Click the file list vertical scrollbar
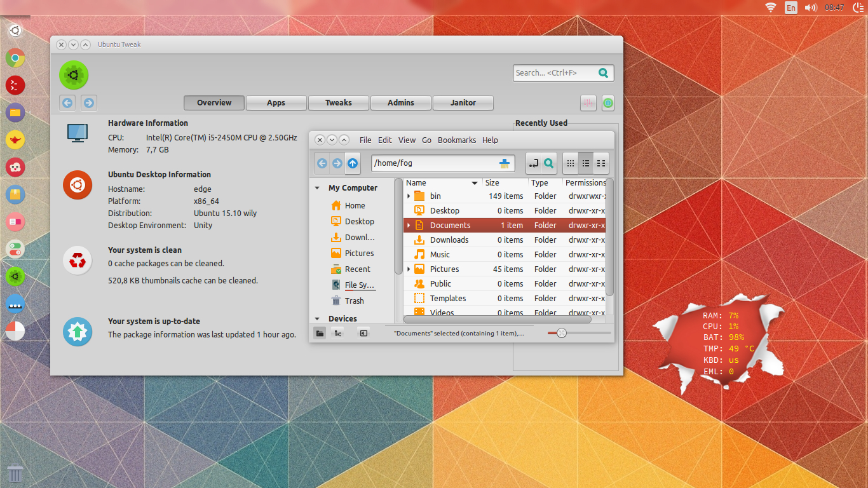Screen dimensions: 868x488 point(609,237)
